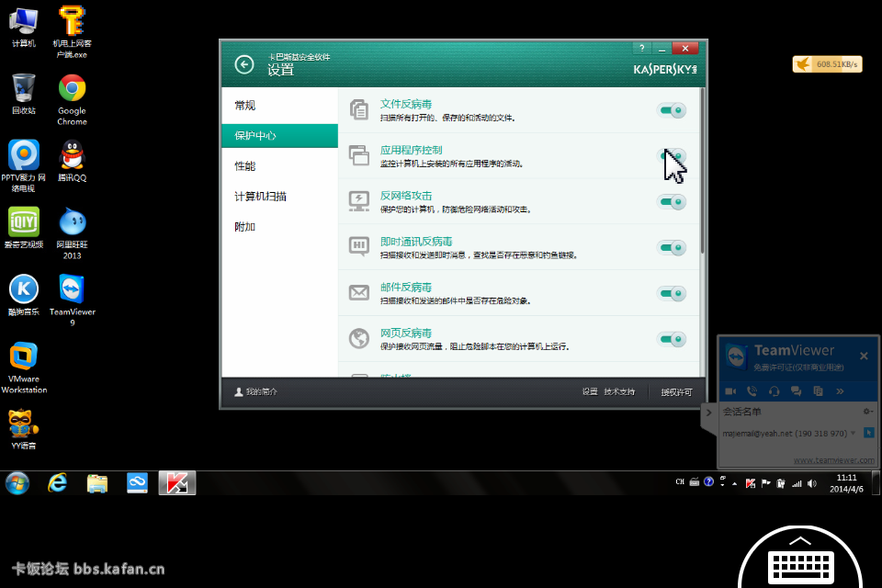Click the Mail Anti-Virus (邮件反病毒) envelope icon
The height and width of the screenshot is (588, 882).
[x=359, y=292]
